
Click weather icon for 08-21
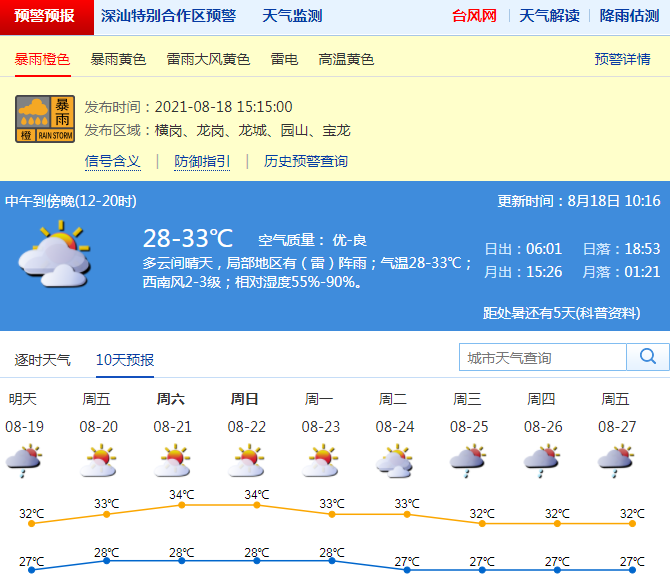click(x=172, y=461)
